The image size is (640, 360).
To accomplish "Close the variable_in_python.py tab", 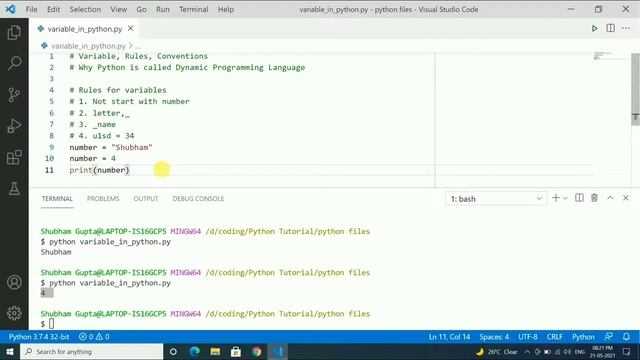I will (131, 29).
